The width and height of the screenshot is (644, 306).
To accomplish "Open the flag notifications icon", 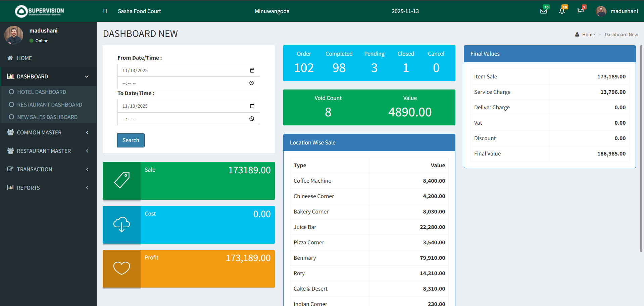I will [x=580, y=11].
